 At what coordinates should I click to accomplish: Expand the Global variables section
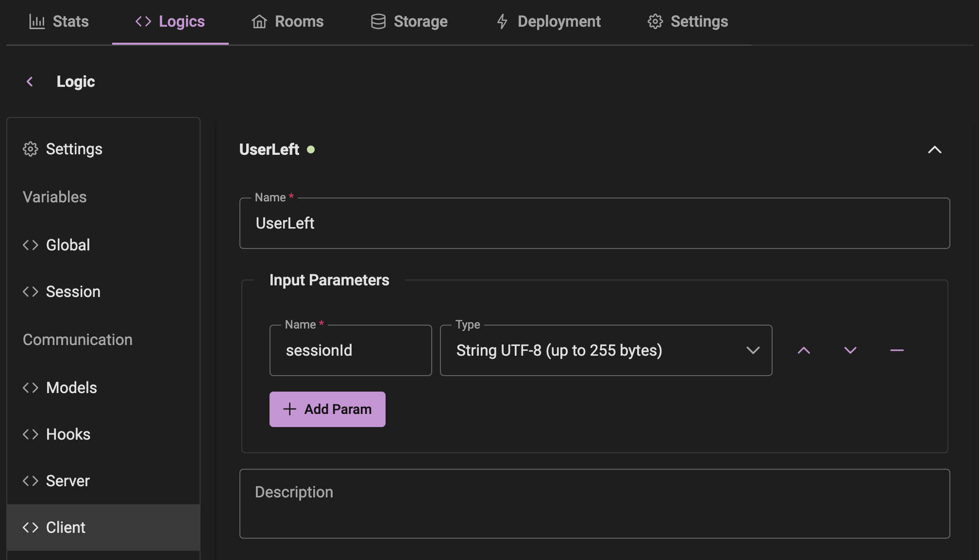pyautogui.click(x=67, y=243)
